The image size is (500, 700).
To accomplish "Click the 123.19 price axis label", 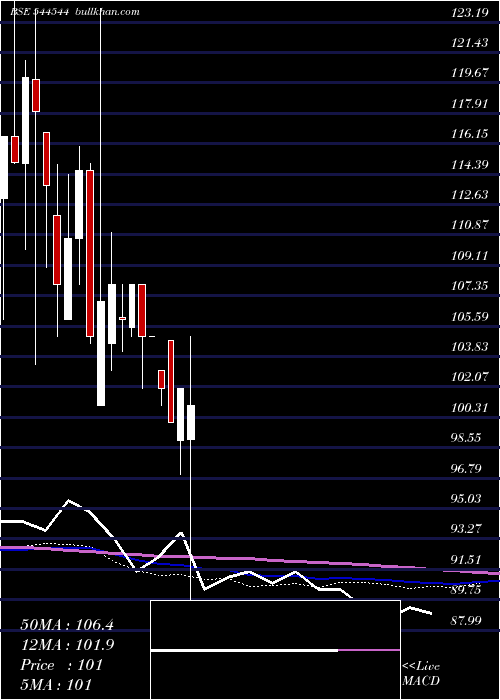I will click(470, 12).
